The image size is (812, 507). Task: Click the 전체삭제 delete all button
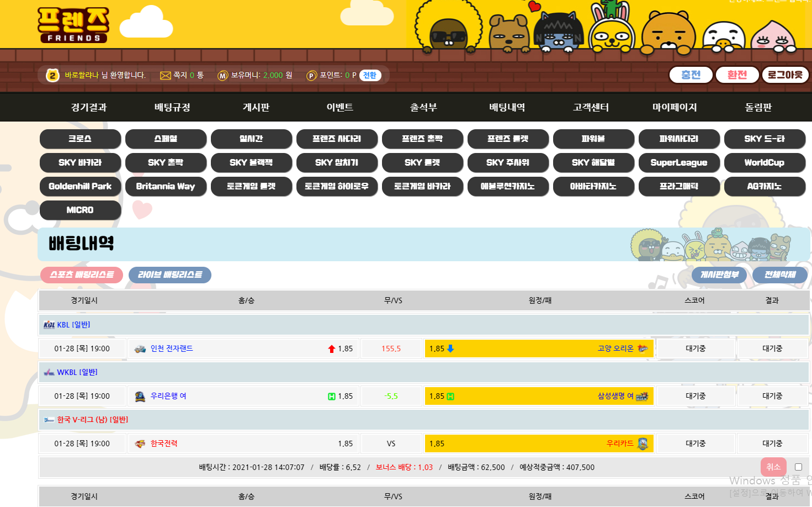(779, 274)
